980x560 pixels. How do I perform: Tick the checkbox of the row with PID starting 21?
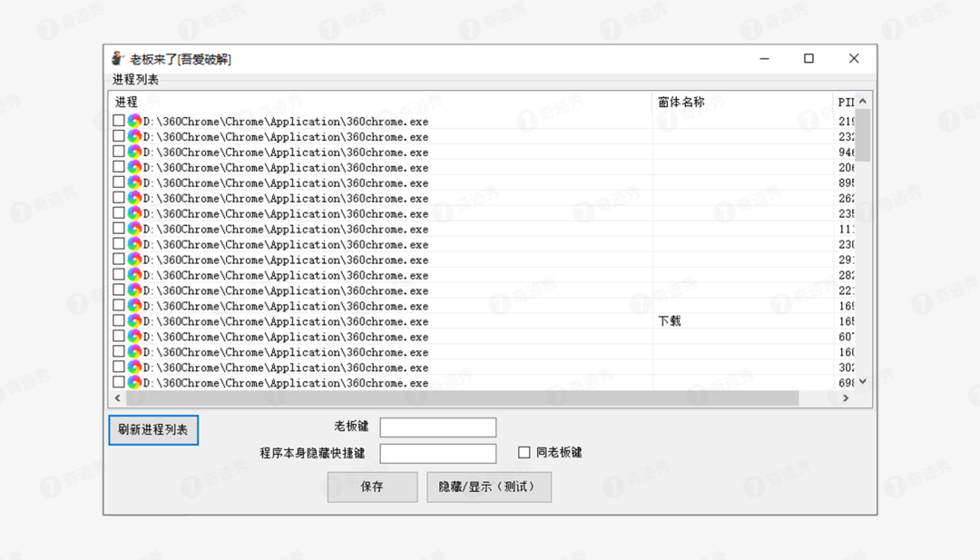(119, 121)
